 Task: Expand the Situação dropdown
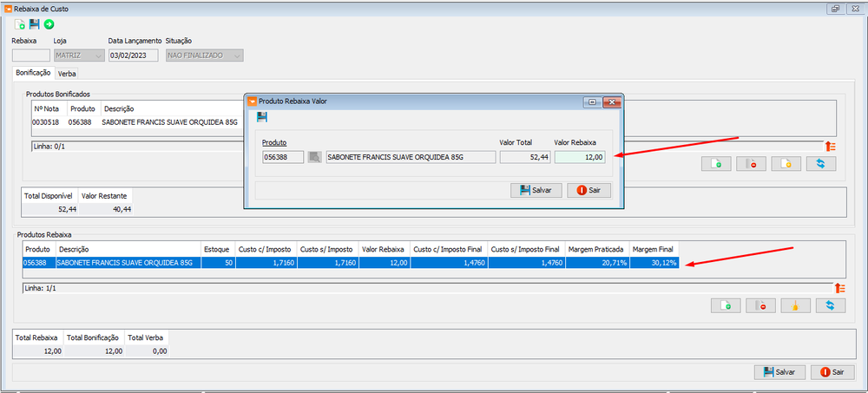(204, 56)
